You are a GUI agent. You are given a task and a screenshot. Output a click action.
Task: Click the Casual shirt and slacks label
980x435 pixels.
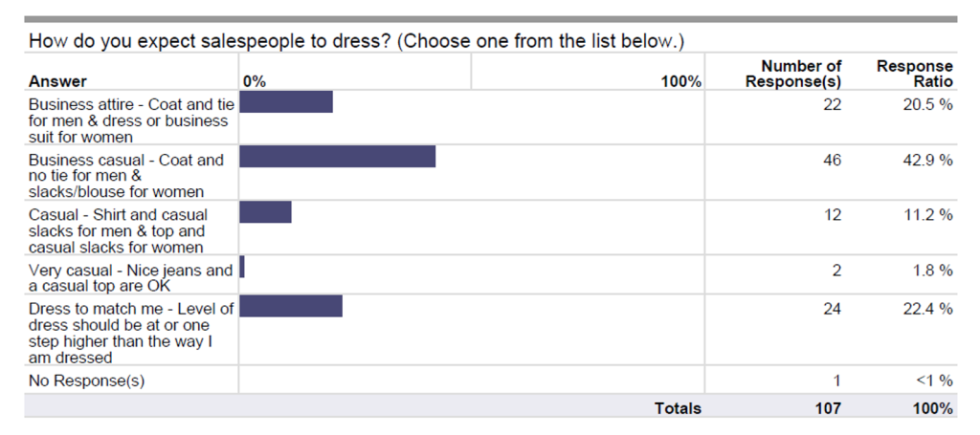(x=118, y=230)
